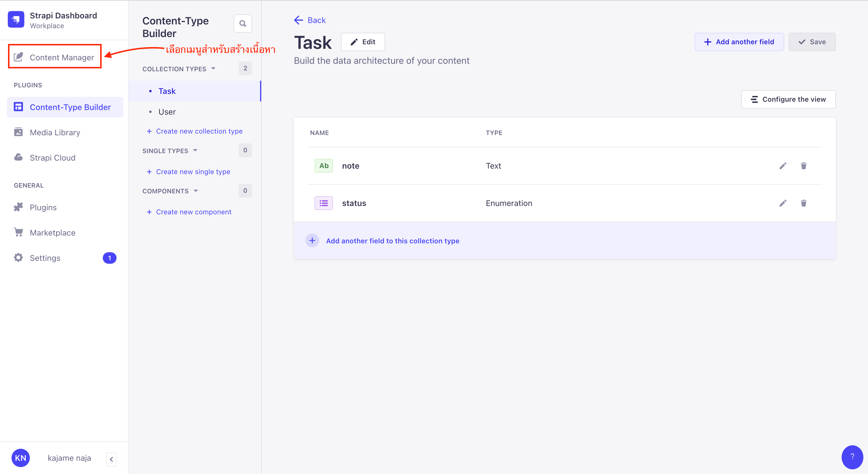Add another field to this collection type
Screen dimensions: 868x474
coord(564,240)
